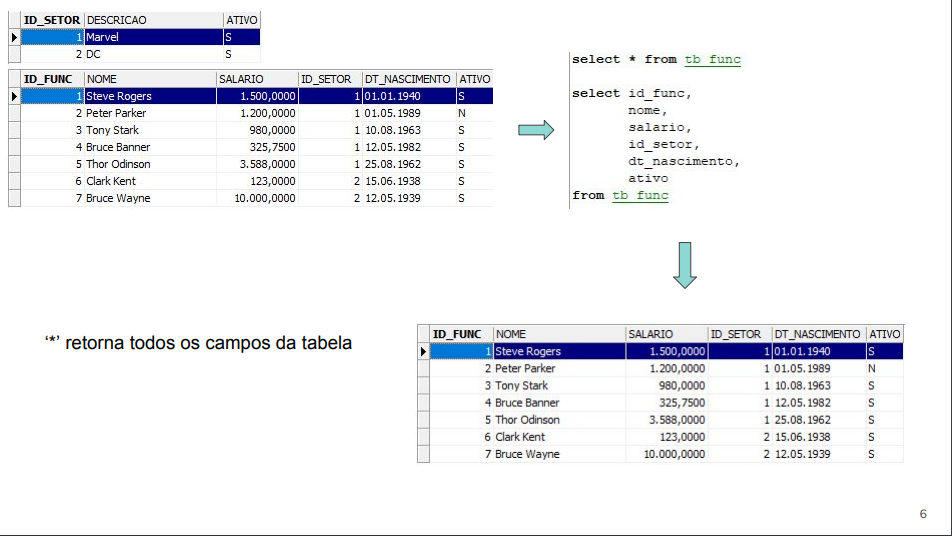Select the DC sector row

(152, 54)
